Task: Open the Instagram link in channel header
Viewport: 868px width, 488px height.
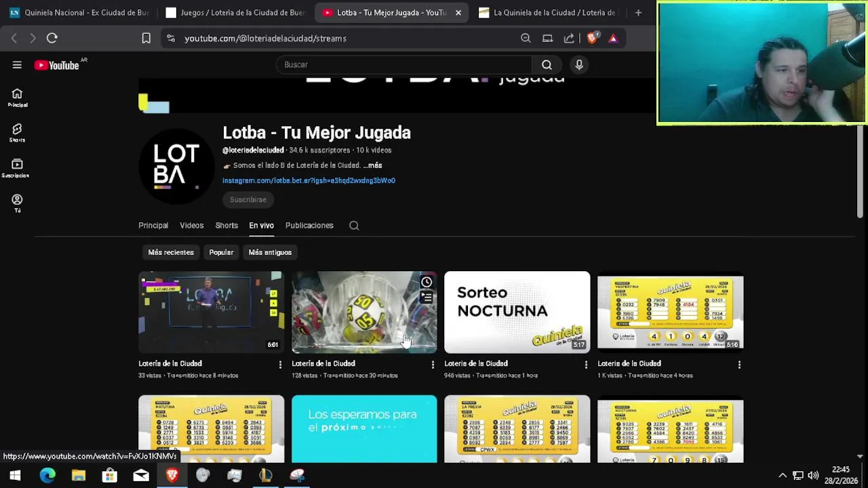Action: (x=309, y=181)
